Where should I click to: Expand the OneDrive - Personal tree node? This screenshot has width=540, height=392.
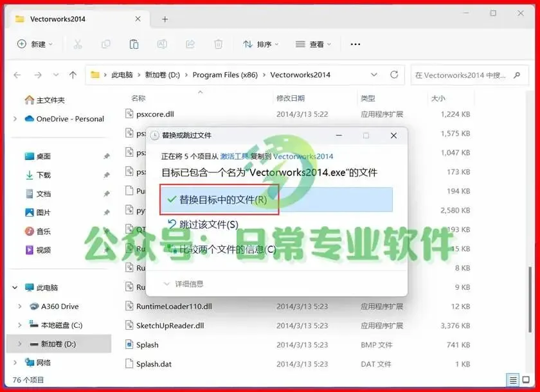coord(15,119)
